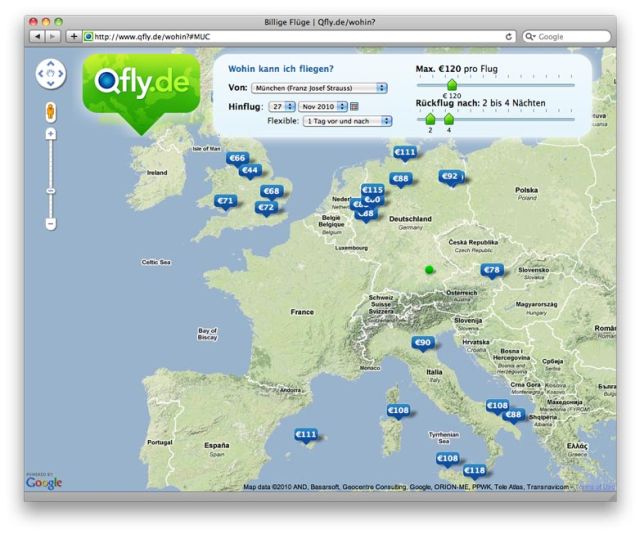Click the Google search field
The image size is (640, 534).
(x=567, y=37)
